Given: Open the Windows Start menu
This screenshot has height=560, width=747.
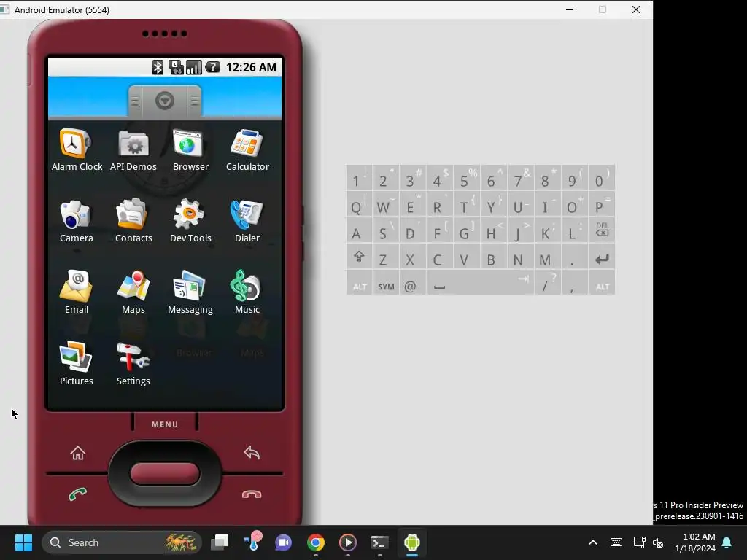Looking at the screenshot, I should (x=23, y=542).
